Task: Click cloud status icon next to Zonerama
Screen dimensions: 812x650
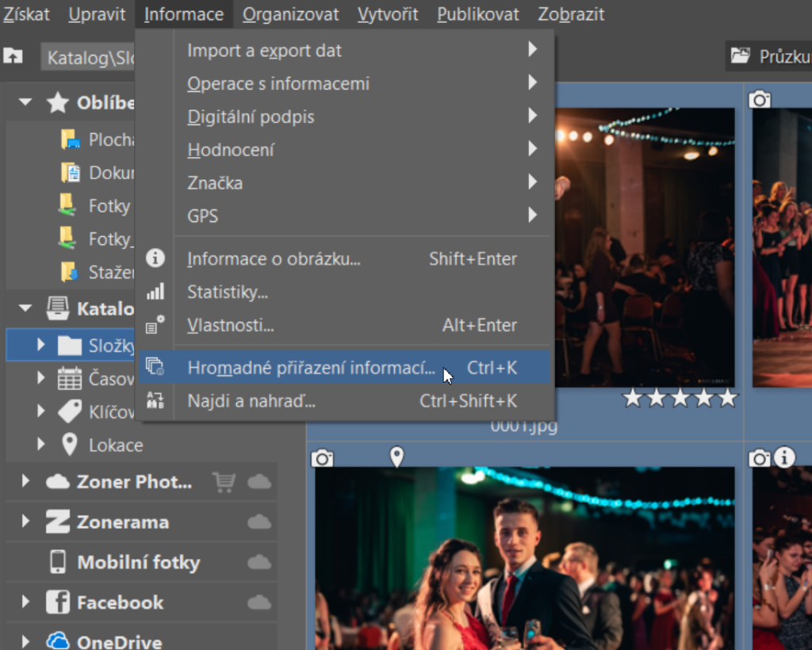Action: tap(259, 522)
